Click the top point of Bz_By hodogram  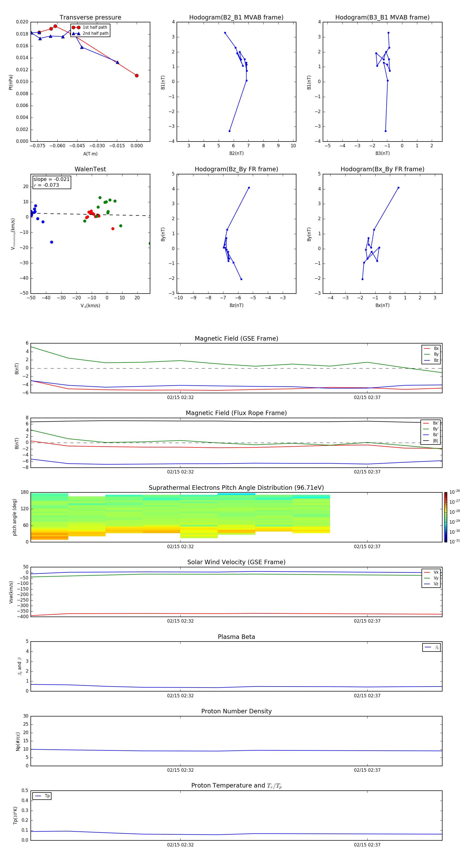click(249, 188)
